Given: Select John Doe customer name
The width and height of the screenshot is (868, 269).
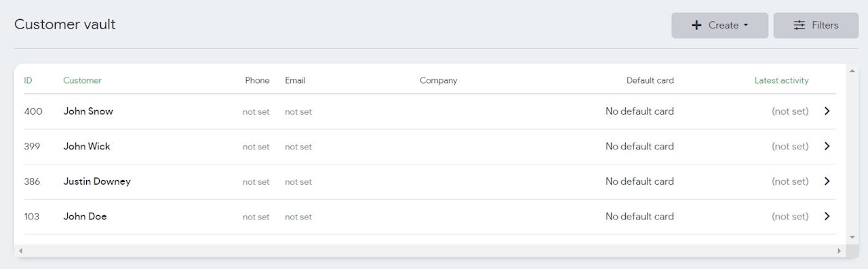Looking at the screenshot, I should [x=85, y=217].
